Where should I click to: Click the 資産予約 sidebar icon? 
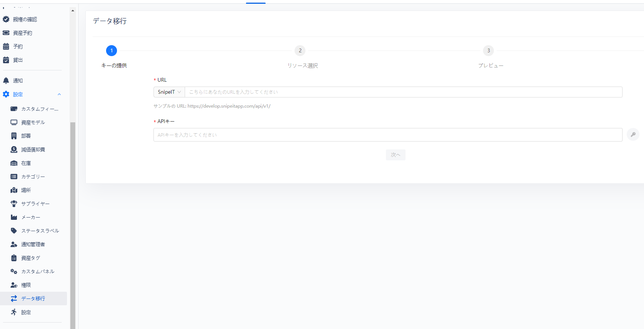coord(6,33)
